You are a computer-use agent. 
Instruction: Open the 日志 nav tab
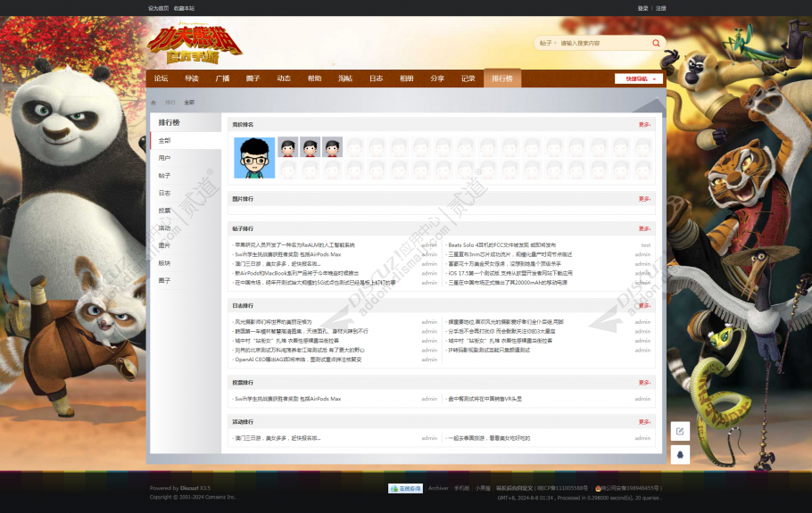click(x=376, y=79)
